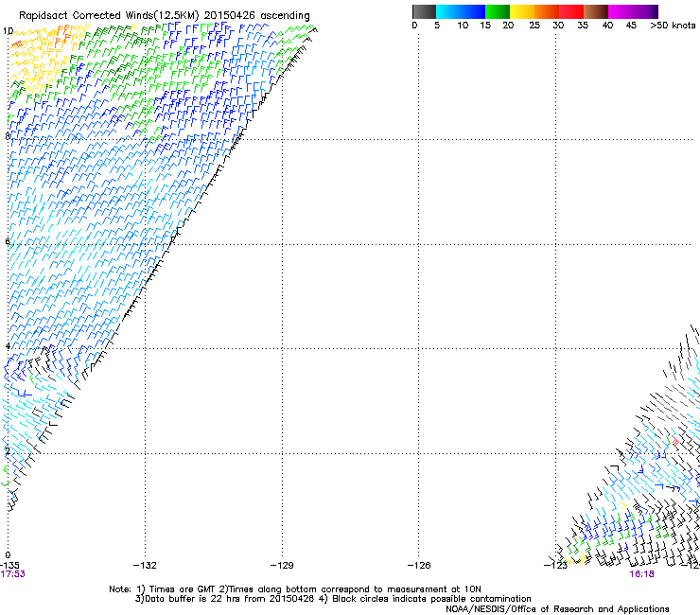Click the purple time stamp 17:53

coord(12,574)
